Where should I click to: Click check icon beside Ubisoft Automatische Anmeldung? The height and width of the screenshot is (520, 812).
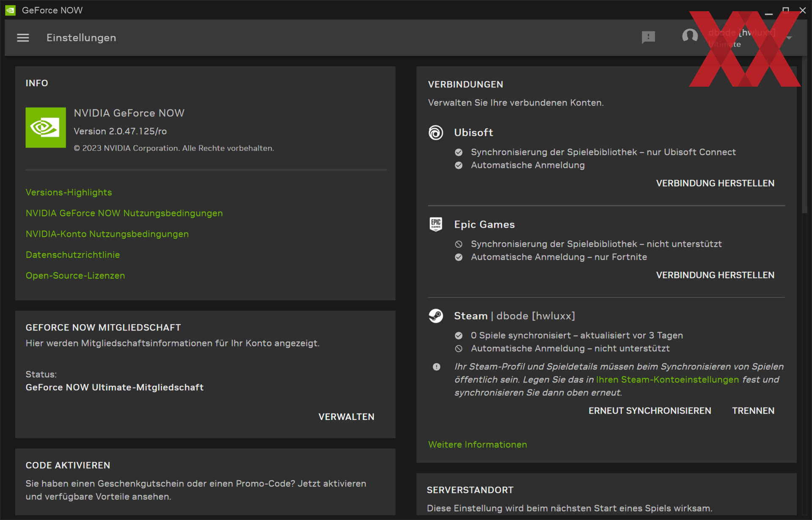458,165
